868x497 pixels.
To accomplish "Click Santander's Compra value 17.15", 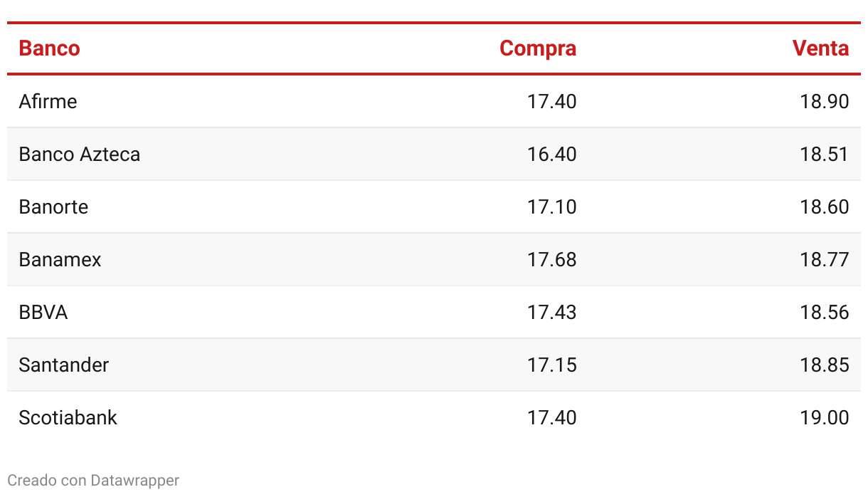I will (551, 365).
